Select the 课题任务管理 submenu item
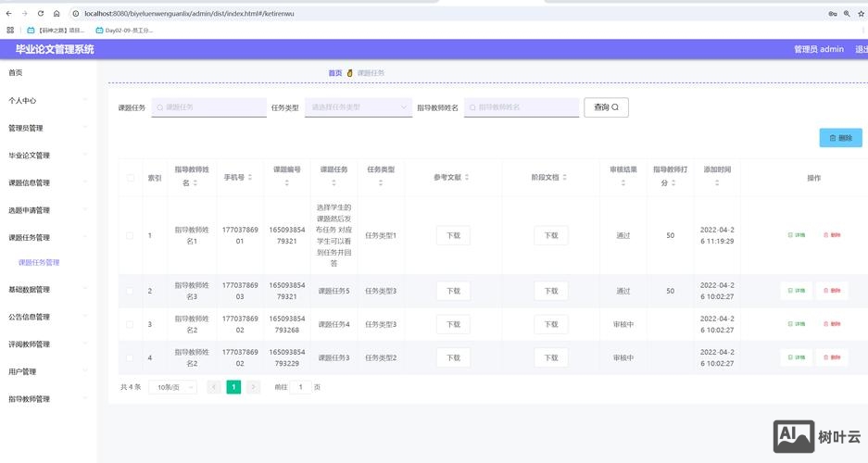The height and width of the screenshot is (463, 868). (x=39, y=263)
